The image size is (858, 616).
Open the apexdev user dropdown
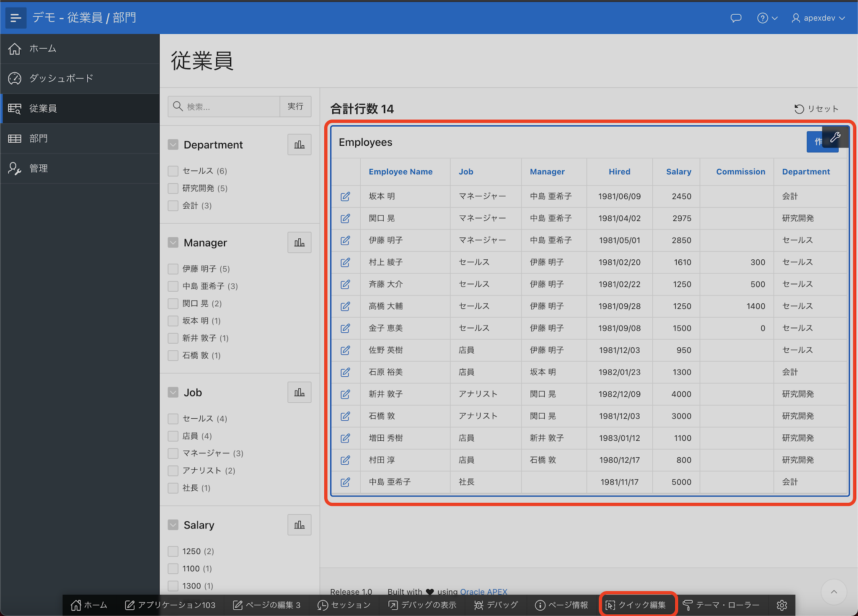coord(818,18)
